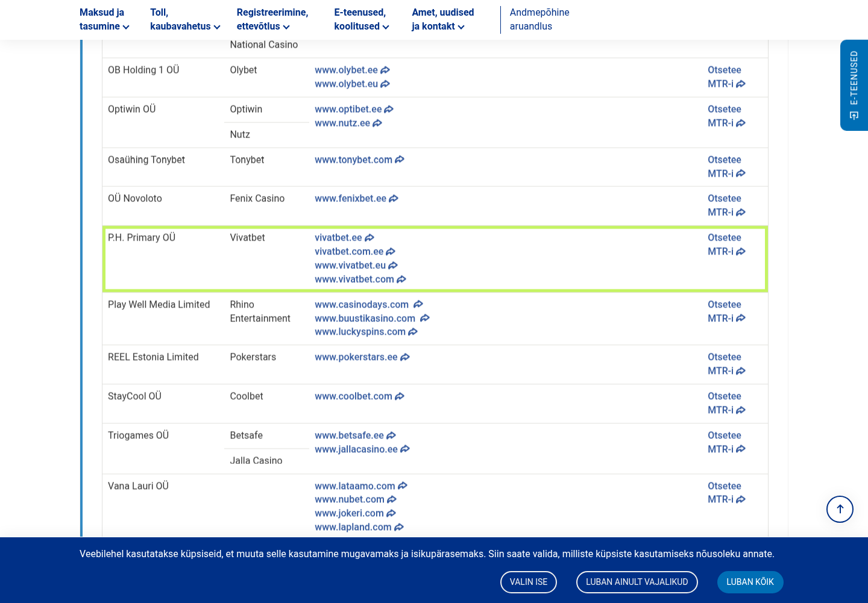Expand Registreerimine, ettevõtlus navigation menu

click(272, 19)
